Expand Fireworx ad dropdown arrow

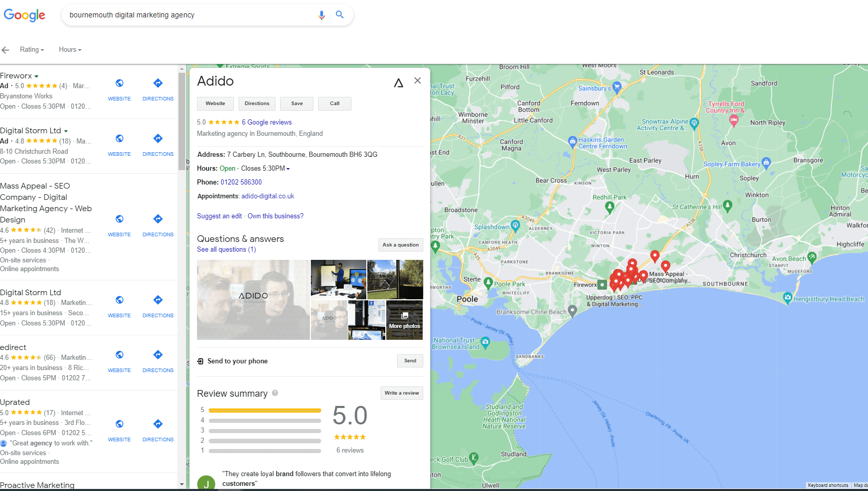pos(36,76)
